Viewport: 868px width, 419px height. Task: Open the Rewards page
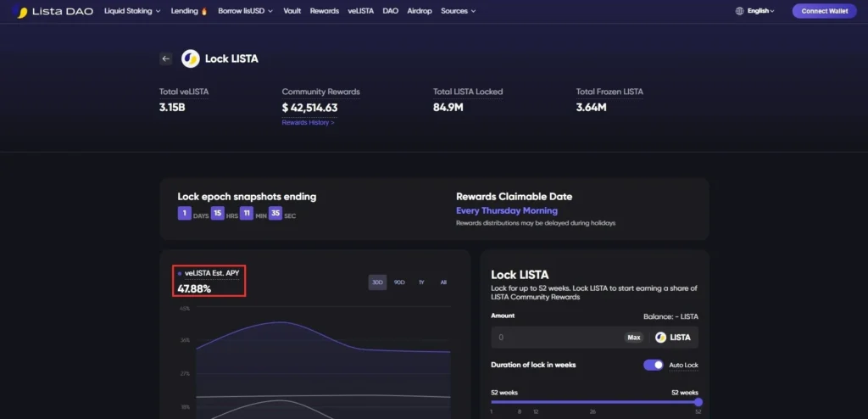(x=325, y=11)
